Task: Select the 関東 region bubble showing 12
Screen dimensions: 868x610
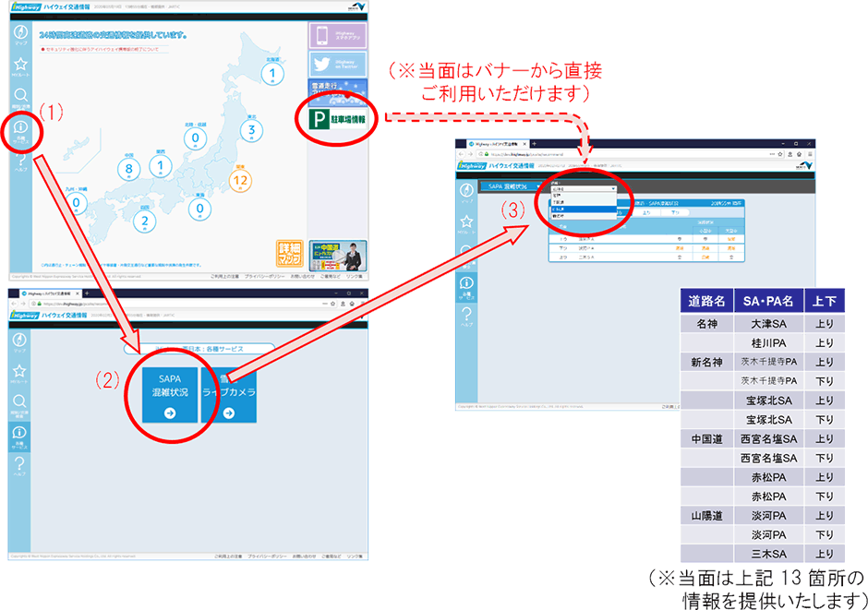Action: pyautogui.click(x=240, y=180)
